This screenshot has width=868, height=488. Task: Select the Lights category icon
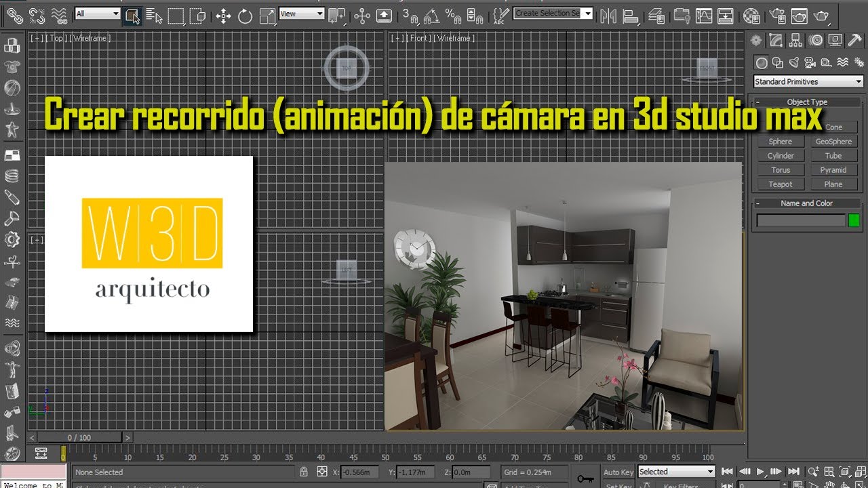pyautogui.click(x=793, y=62)
